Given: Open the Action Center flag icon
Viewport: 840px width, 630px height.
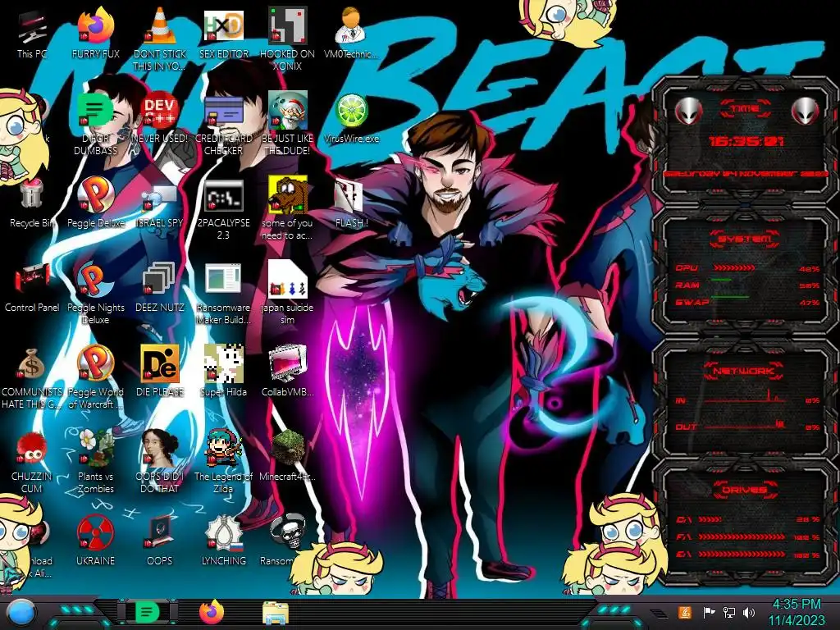Looking at the screenshot, I should click(709, 612).
